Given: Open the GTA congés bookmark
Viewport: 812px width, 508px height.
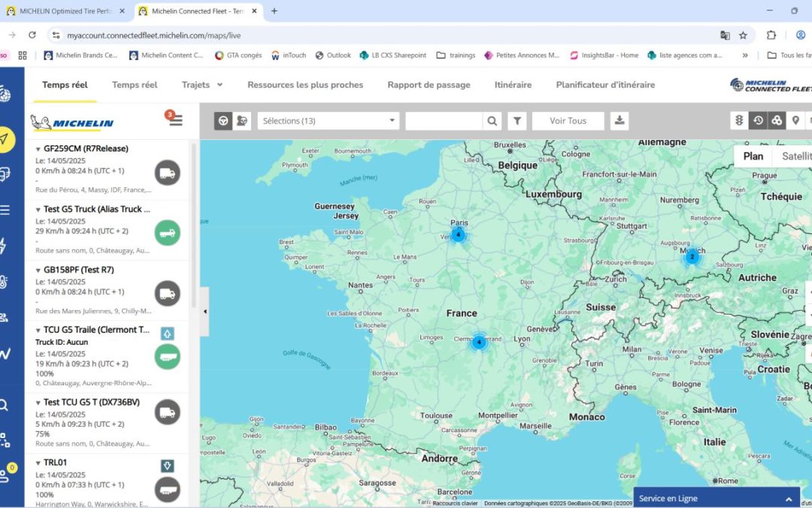Looking at the screenshot, I should [238, 55].
